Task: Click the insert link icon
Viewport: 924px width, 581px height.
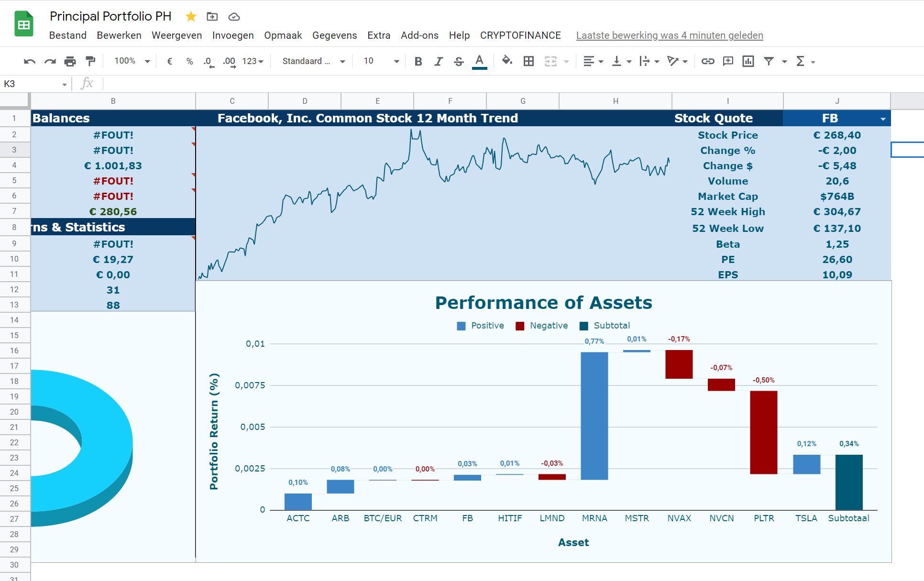Action: click(708, 61)
